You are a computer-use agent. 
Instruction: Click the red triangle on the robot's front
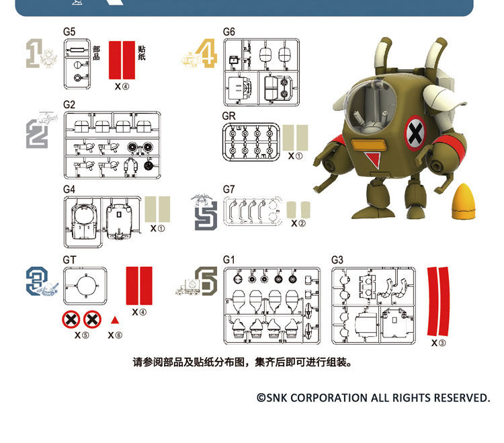(373, 159)
